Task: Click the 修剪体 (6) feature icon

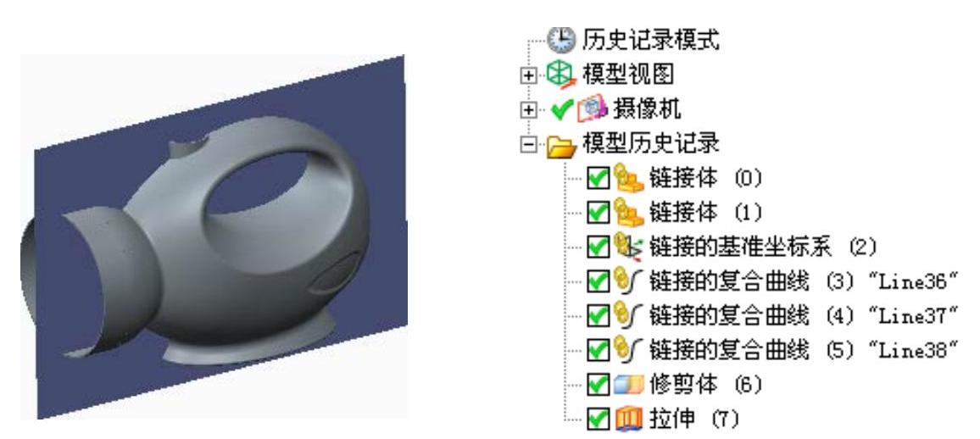Action: pos(628,384)
